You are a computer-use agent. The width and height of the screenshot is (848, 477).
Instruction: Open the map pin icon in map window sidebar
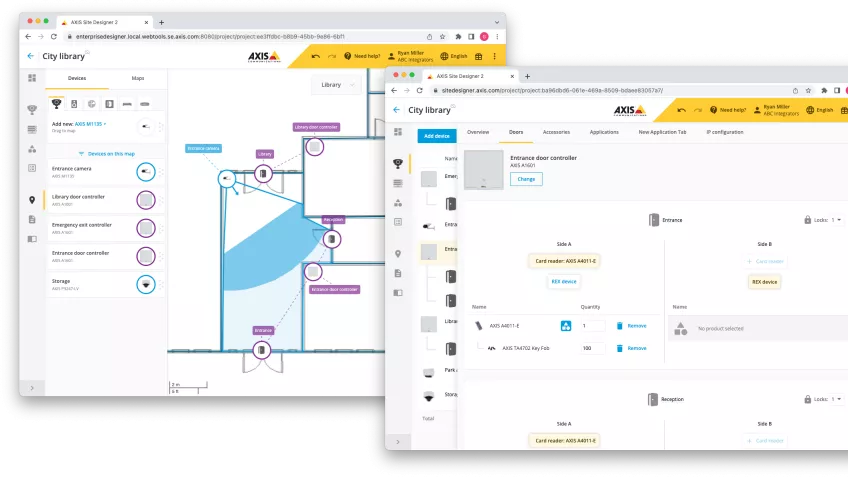pyautogui.click(x=32, y=200)
